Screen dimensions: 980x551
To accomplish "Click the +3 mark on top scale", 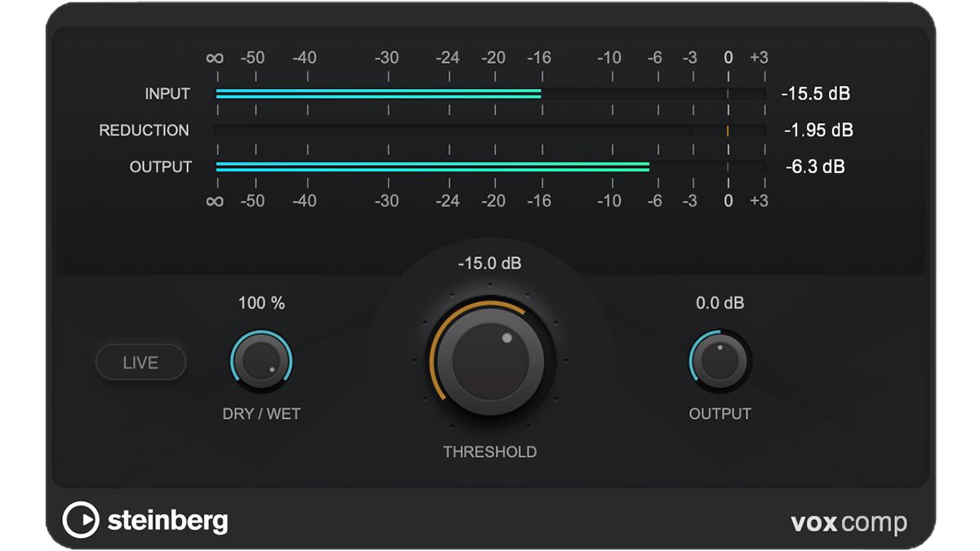I will tap(759, 58).
